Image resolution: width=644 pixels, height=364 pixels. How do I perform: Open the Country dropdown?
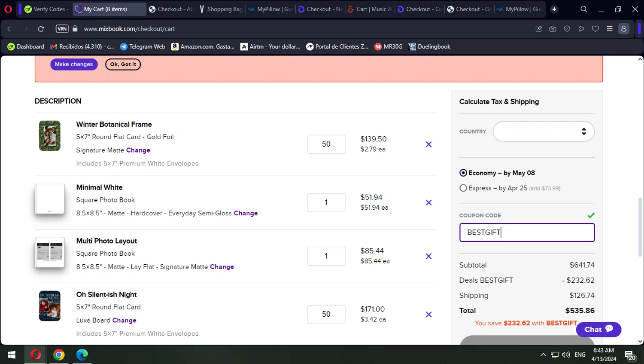pos(544,132)
